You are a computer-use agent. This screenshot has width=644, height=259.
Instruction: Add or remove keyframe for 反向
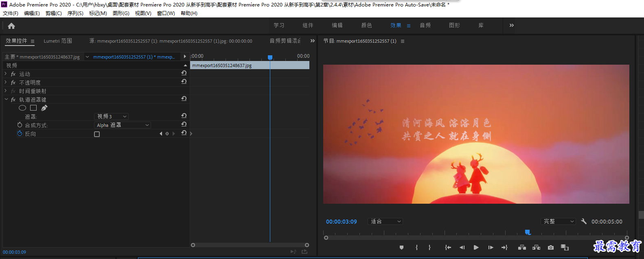point(167,133)
